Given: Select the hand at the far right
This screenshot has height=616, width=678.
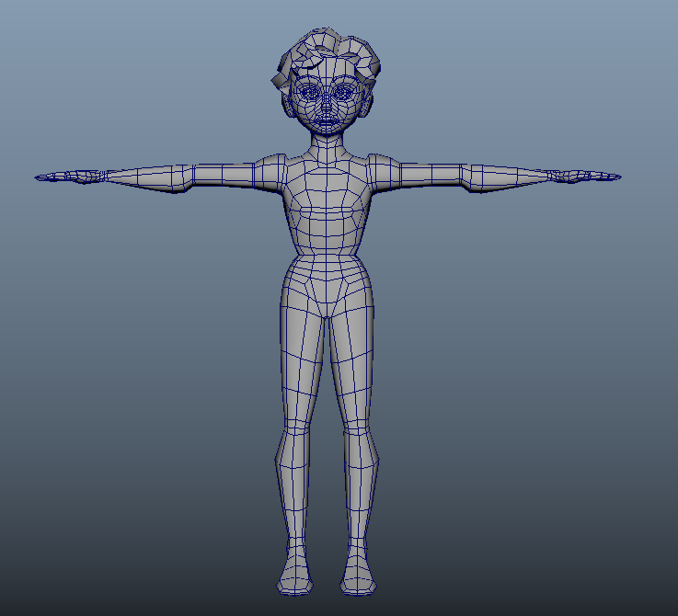Looking at the screenshot, I should (x=577, y=176).
